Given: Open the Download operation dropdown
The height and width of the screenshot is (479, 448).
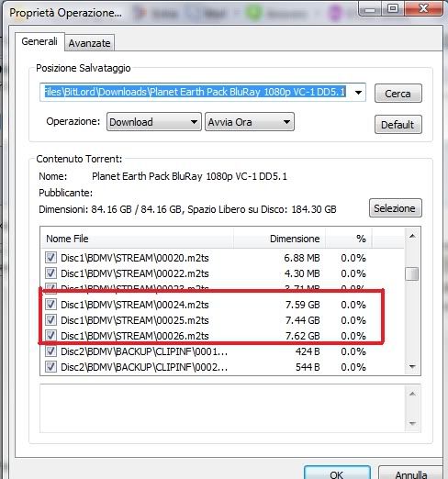Looking at the screenshot, I should click(x=154, y=122).
